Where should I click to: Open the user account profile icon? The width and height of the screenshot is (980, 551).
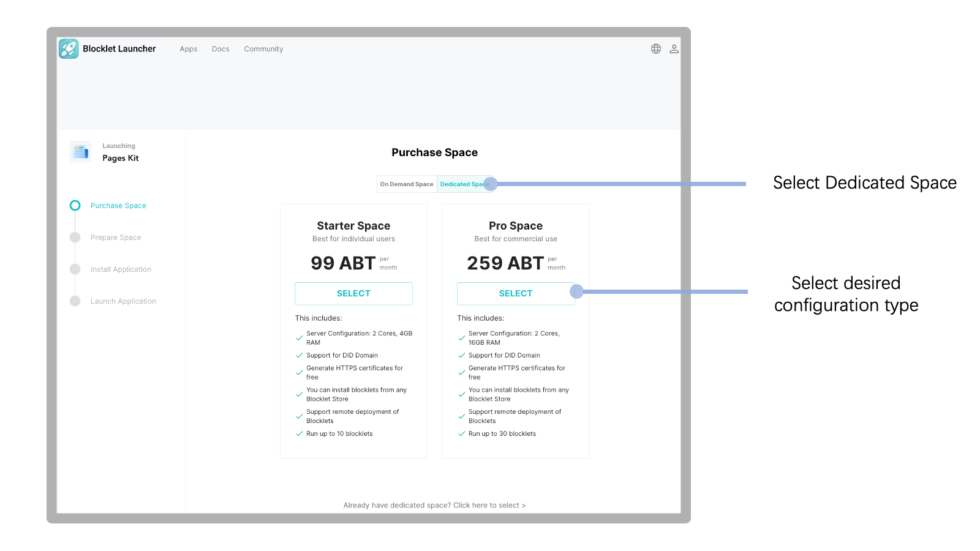674,49
